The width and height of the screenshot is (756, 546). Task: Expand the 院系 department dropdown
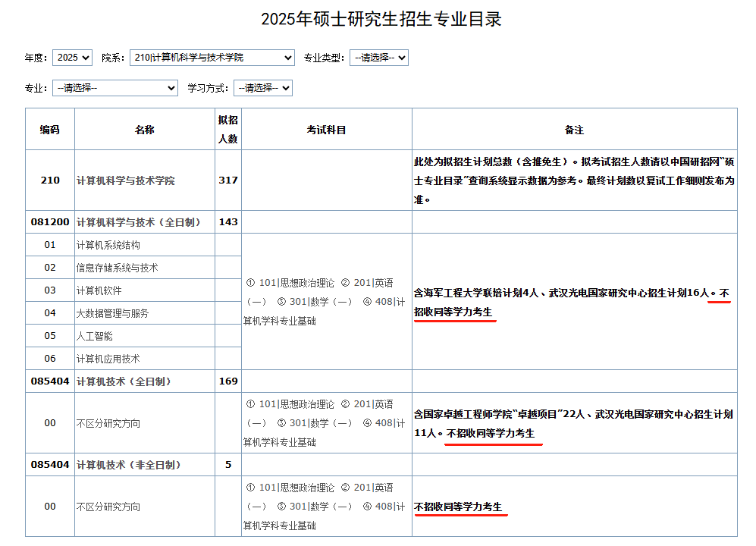[212, 58]
